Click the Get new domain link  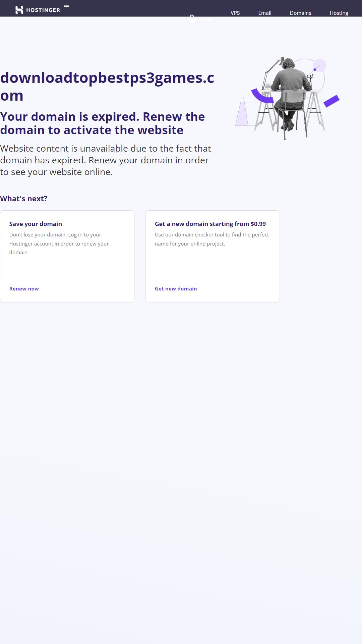pos(176,289)
